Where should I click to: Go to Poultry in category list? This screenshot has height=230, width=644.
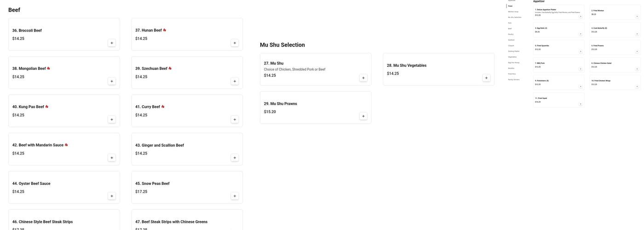tap(511, 34)
